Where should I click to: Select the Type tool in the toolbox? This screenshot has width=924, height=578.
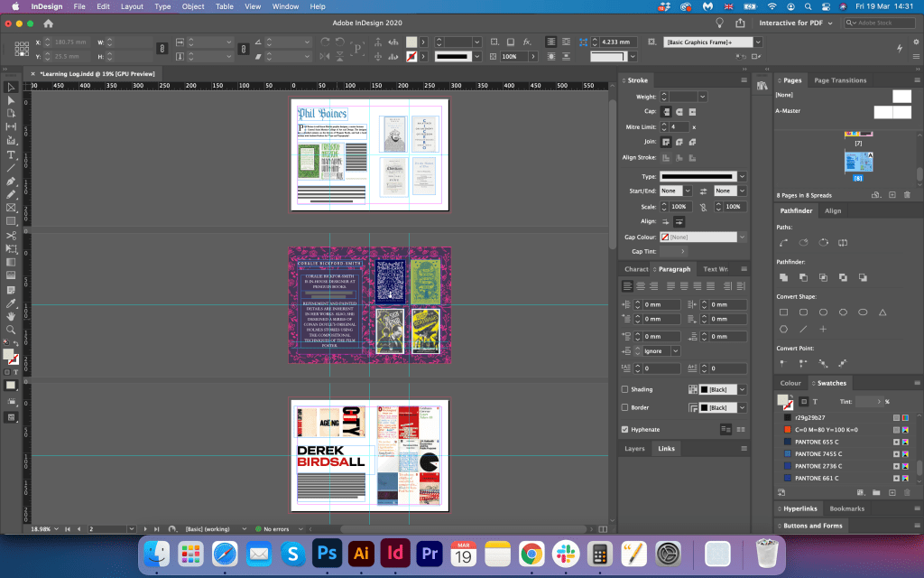tap(12, 154)
